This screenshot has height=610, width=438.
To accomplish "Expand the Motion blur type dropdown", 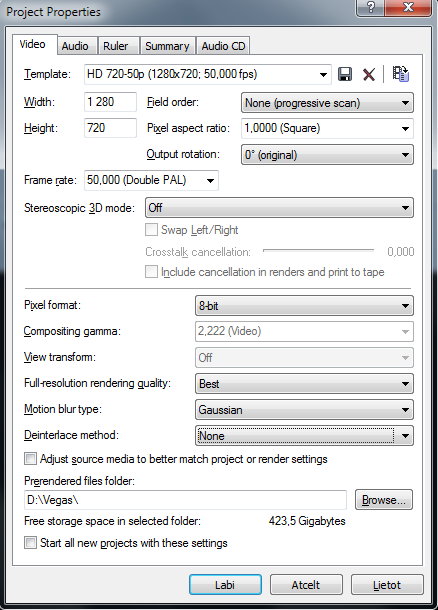I will click(304, 410).
